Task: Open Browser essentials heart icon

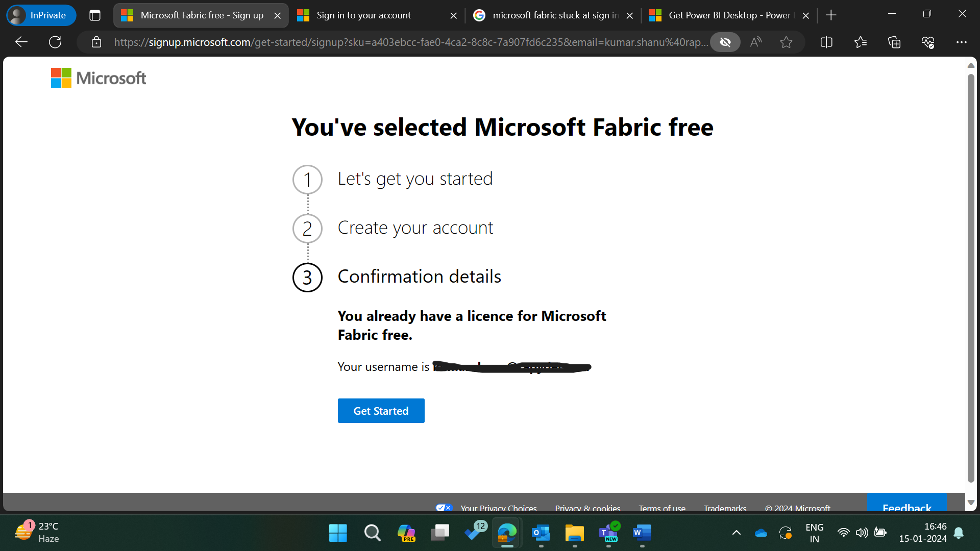Action: tap(928, 42)
